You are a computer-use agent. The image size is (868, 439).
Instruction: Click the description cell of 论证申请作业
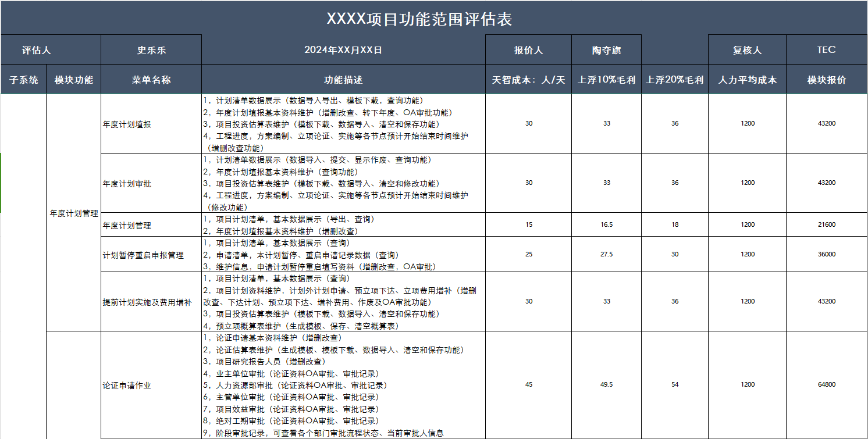343,385
